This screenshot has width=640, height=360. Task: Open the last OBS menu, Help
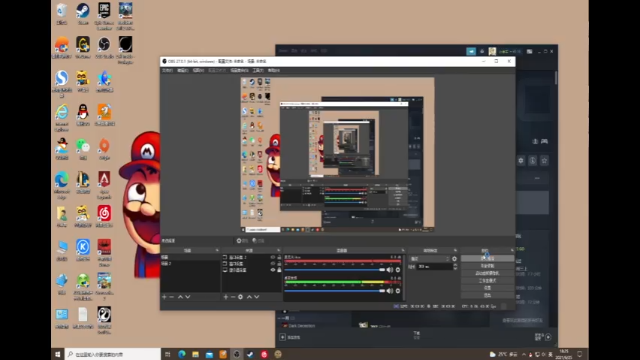(x=274, y=71)
